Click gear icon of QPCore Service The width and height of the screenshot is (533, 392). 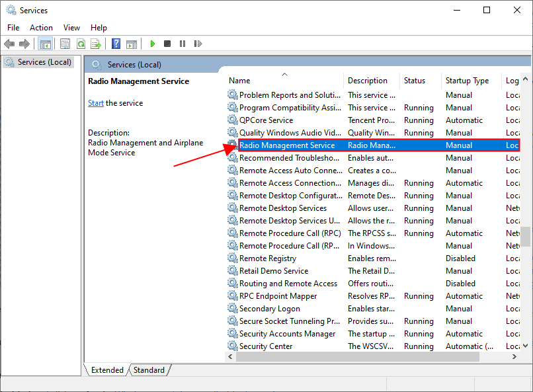click(233, 120)
